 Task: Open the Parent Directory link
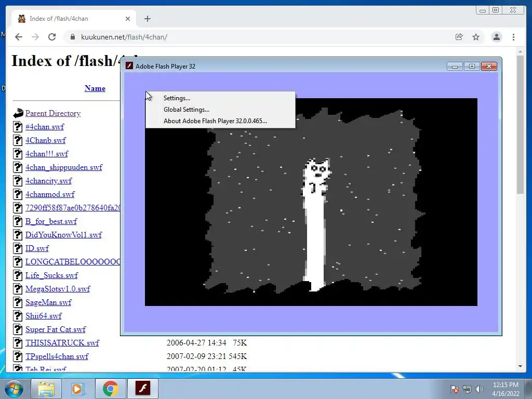(x=53, y=113)
